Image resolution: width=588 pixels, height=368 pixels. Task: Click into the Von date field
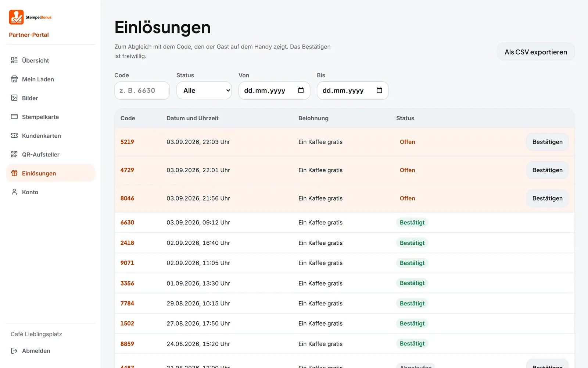(274, 91)
